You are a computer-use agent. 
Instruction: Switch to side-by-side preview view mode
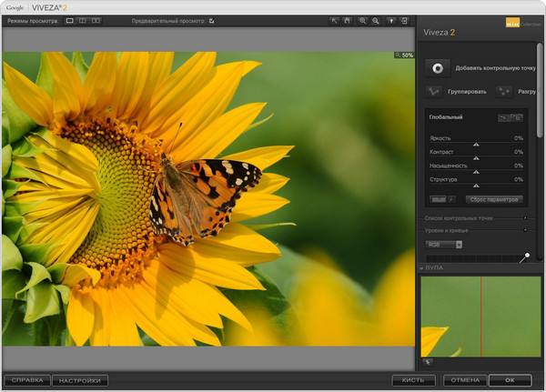pos(96,20)
